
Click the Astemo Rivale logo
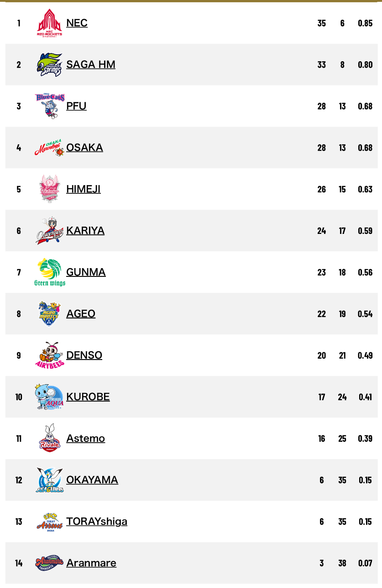tap(50, 439)
